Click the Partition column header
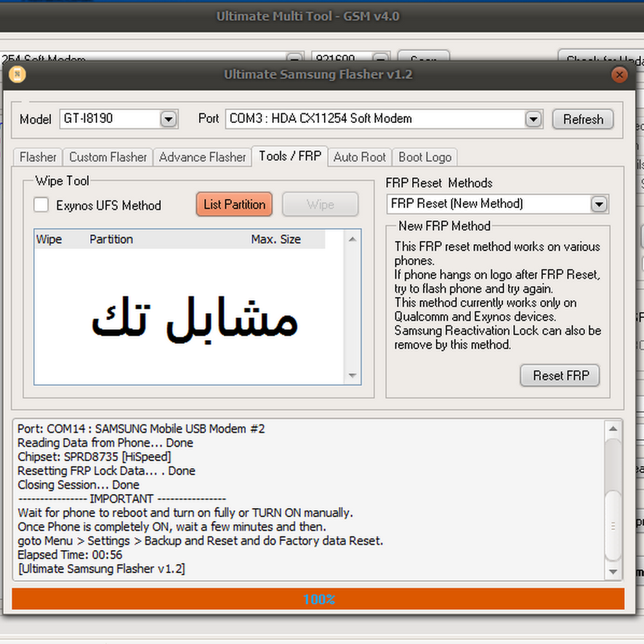This screenshot has height=644, width=644. pyautogui.click(x=111, y=239)
